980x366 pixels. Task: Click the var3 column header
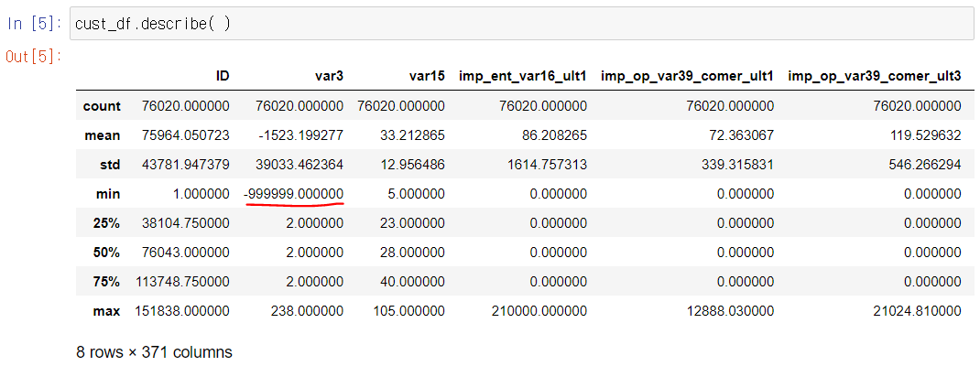click(328, 76)
